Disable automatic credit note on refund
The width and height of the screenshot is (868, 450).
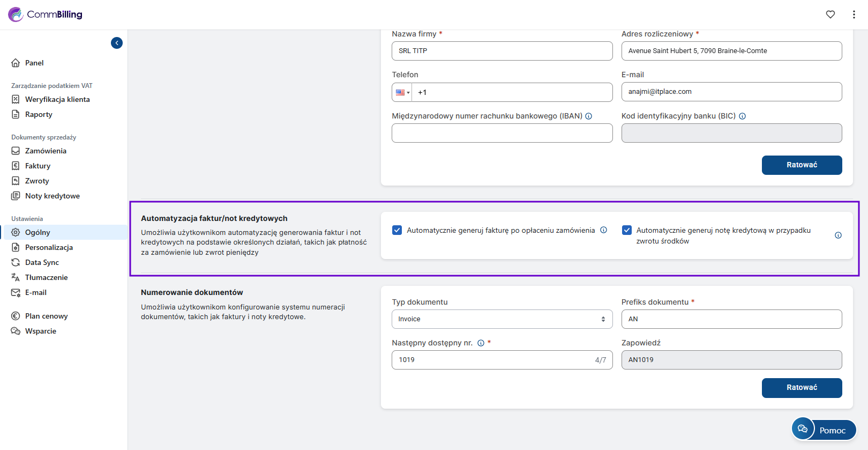tap(626, 230)
